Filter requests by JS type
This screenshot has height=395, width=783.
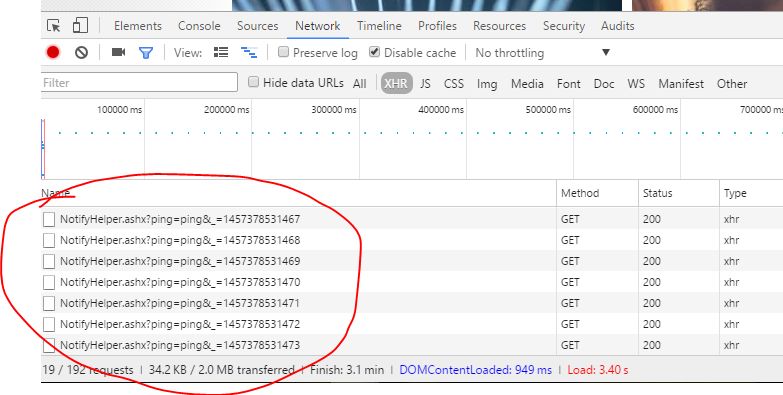pos(425,83)
